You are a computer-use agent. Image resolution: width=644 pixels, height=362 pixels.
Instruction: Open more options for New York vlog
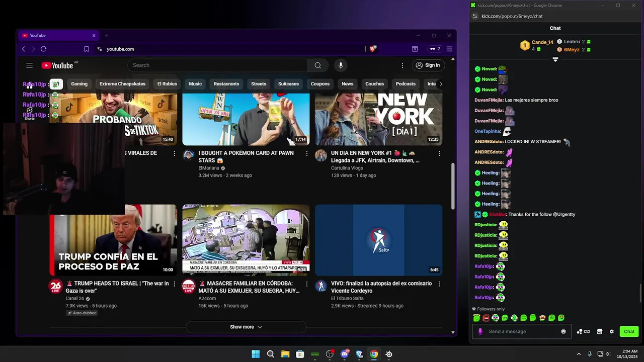pyautogui.click(x=440, y=153)
